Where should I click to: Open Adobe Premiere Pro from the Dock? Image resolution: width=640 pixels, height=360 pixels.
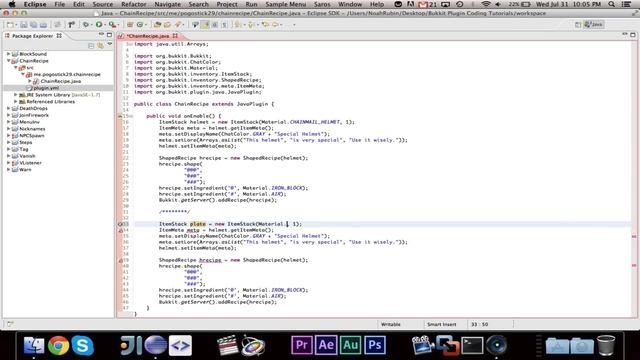tap(302, 345)
